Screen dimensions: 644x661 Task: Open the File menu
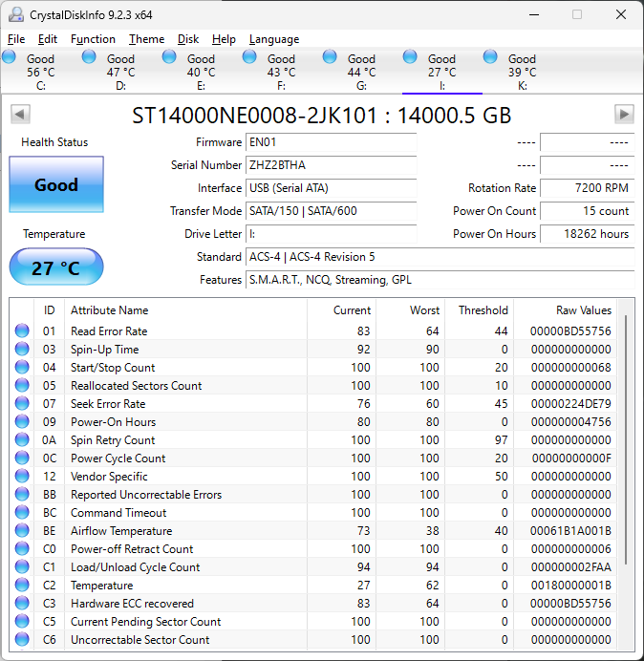click(x=16, y=39)
